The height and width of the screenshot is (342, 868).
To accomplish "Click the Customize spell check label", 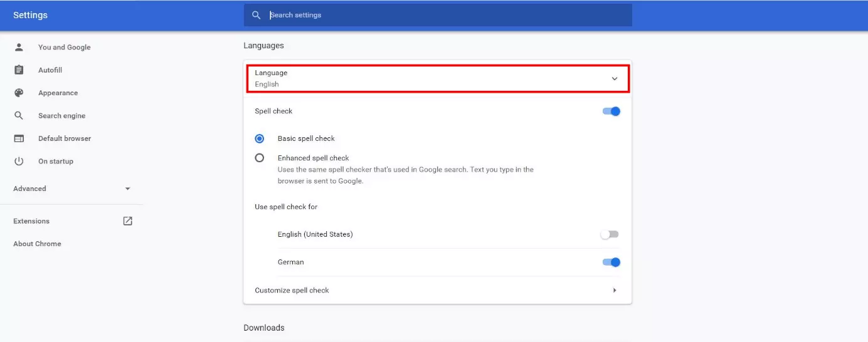I will (292, 291).
